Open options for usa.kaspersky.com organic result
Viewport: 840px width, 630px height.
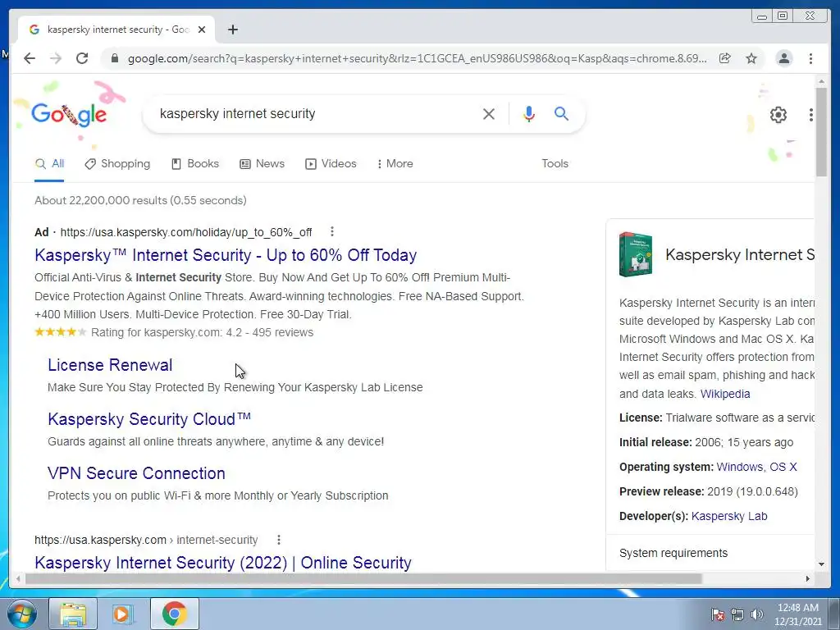[279, 540]
